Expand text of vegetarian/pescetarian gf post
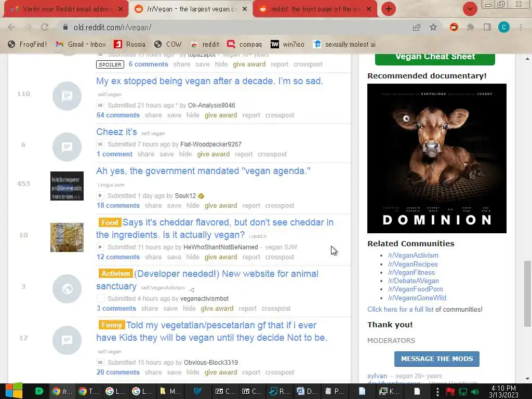 point(100,362)
